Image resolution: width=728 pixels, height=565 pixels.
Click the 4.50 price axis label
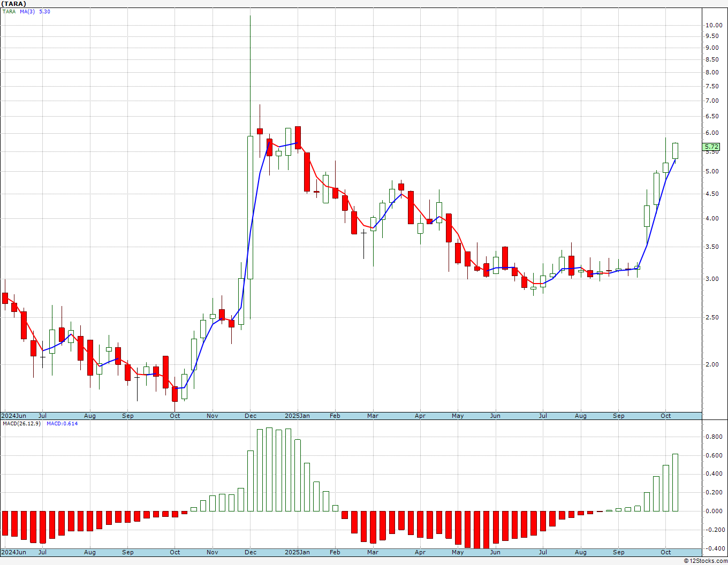pyautogui.click(x=712, y=194)
